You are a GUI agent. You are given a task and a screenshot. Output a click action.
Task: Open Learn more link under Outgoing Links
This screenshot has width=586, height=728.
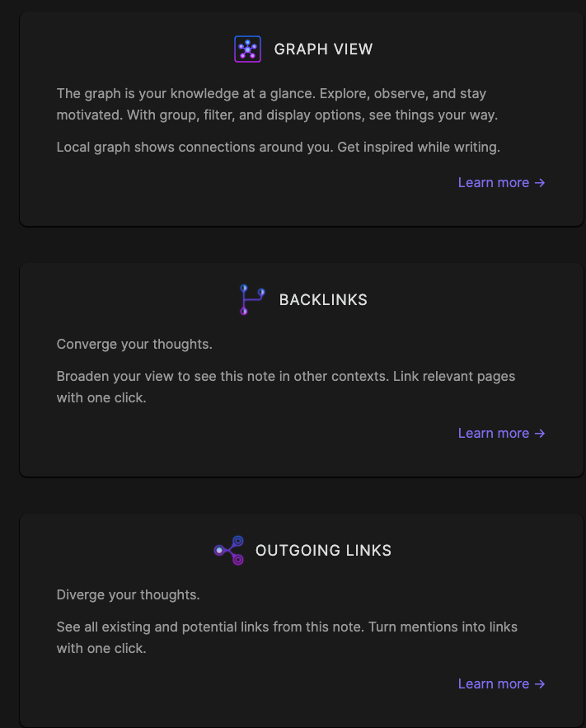[494, 684]
